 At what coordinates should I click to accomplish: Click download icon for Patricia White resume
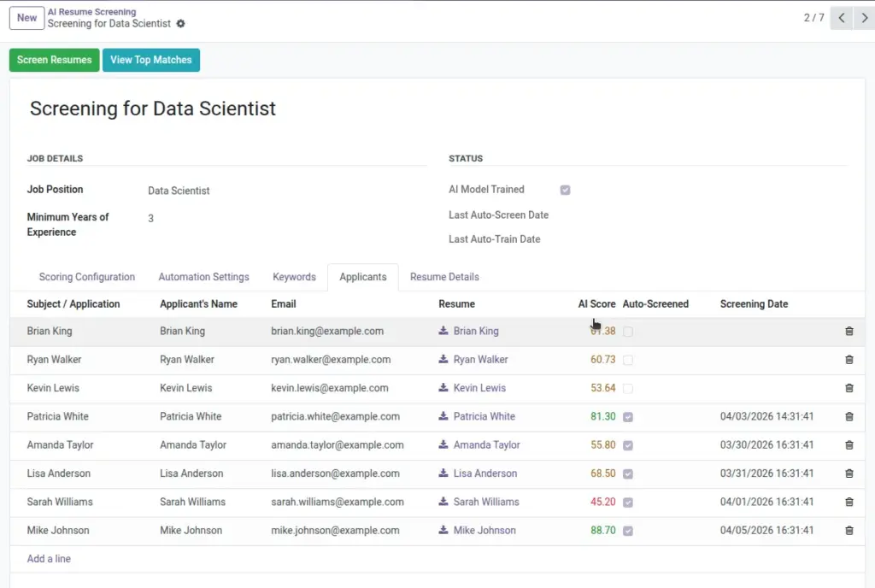coord(443,415)
